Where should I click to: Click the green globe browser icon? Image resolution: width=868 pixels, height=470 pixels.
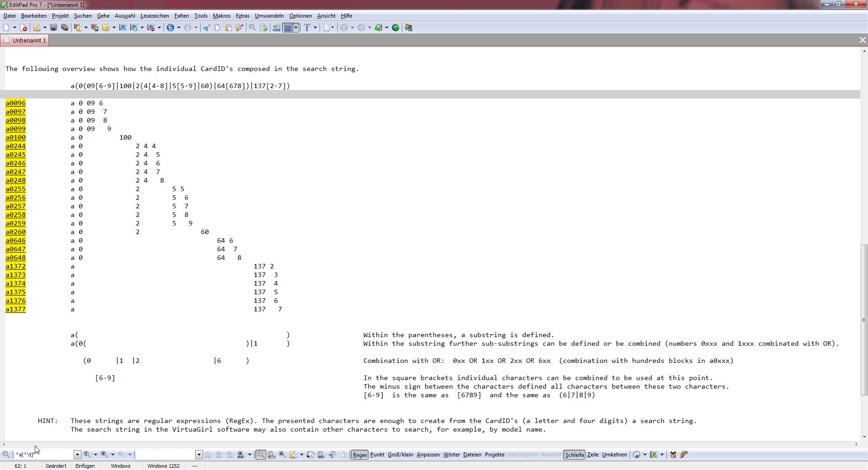pos(396,28)
